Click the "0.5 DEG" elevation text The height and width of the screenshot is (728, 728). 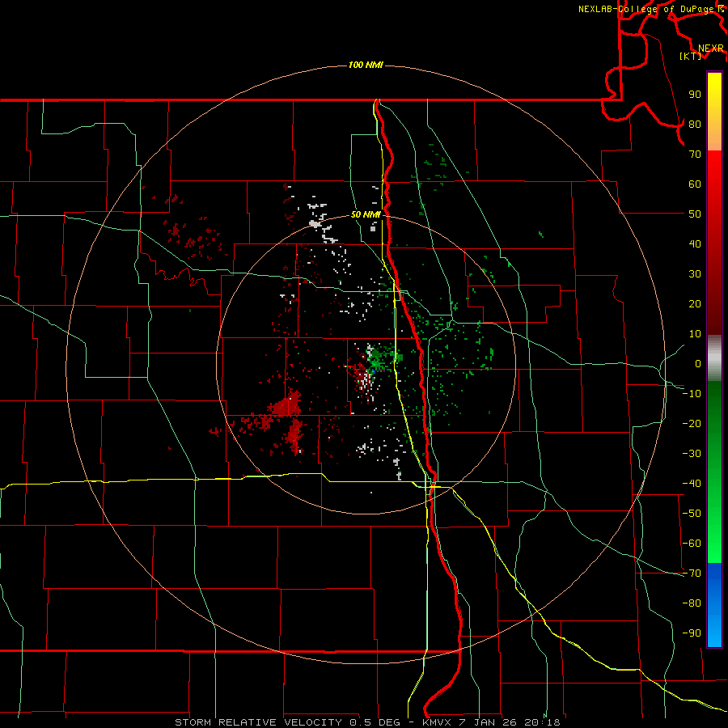tap(375, 722)
